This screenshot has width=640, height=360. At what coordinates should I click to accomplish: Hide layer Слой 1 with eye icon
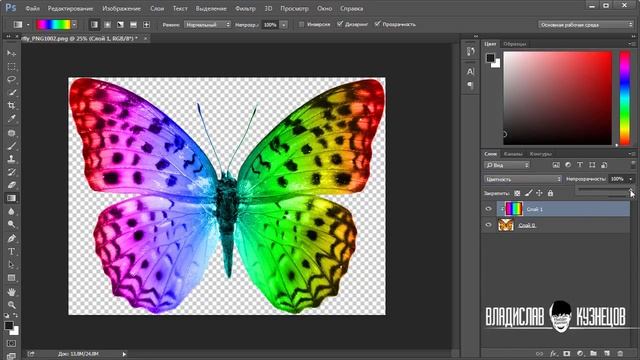[489, 209]
